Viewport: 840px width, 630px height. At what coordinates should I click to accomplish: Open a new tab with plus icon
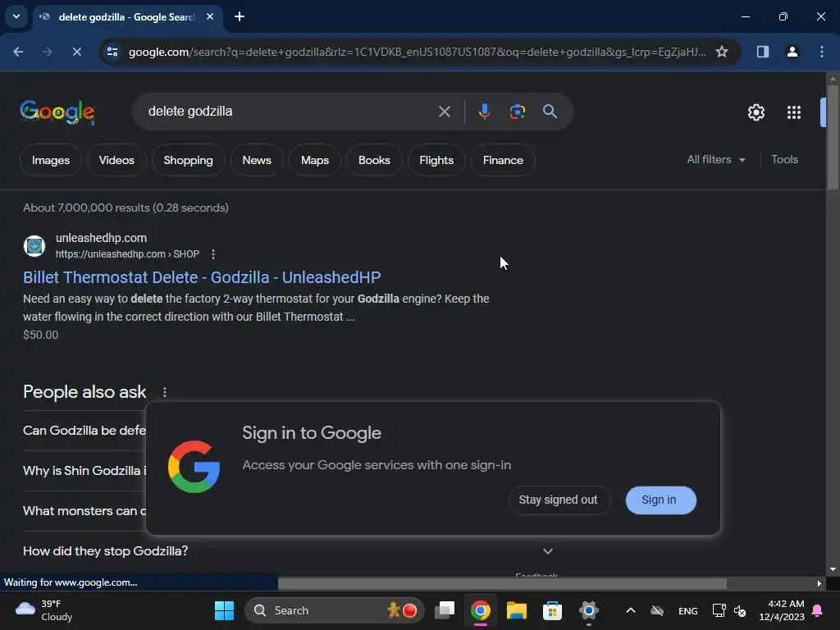click(x=240, y=16)
